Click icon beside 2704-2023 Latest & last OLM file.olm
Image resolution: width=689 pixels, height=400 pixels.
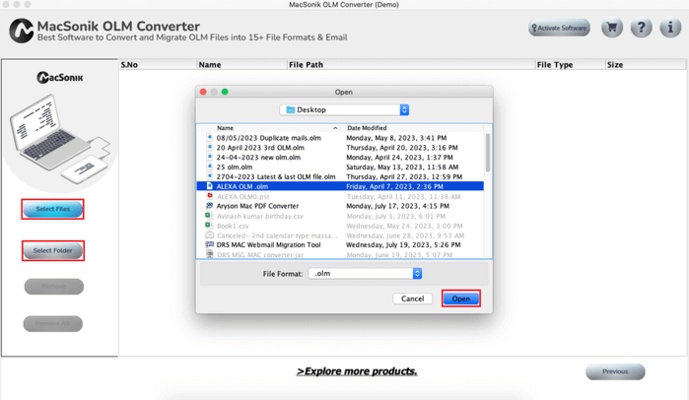pos(210,176)
